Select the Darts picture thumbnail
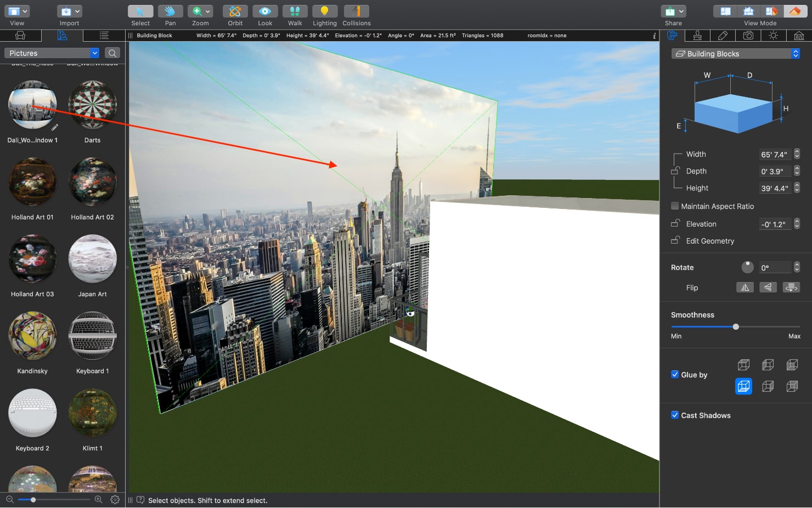Viewport: 812px width, 508px height. point(92,105)
